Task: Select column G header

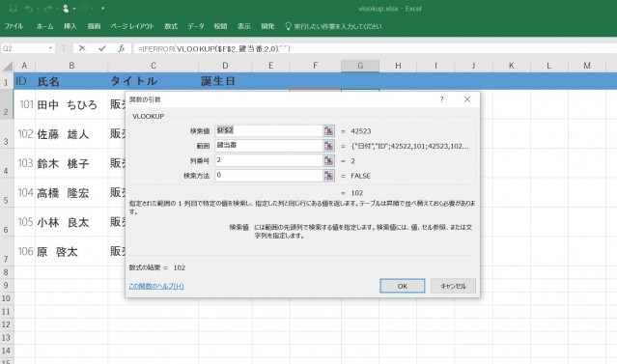Action: pyautogui.click(x=360, y=66)
